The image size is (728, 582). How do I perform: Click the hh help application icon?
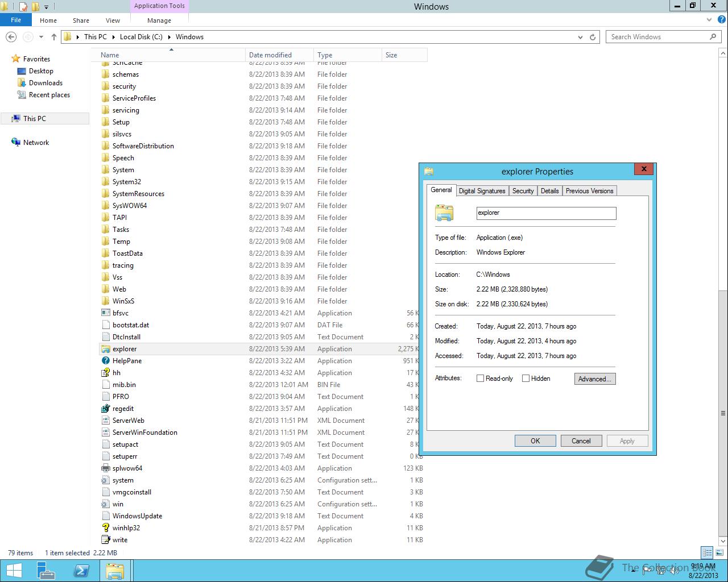tap(105, 373)
